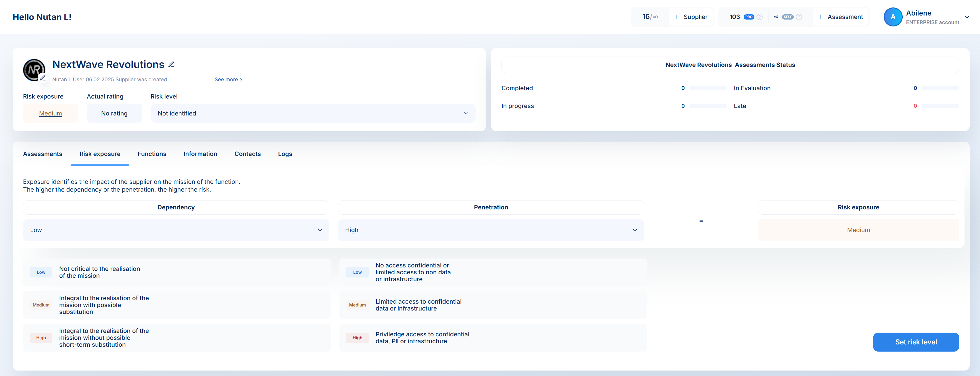Click the SELF badge next to the infinity symbol

(x=787, y=17)
